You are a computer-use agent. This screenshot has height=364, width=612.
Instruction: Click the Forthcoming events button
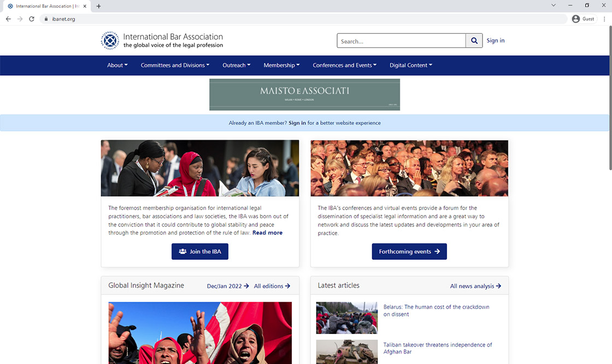pos(409,252)
